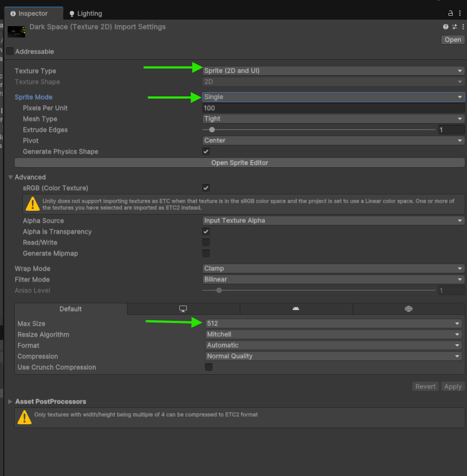Uncheck Generate Physics Shape
The width and height of the screenshot is (467, 476).
tap(206, 151)
